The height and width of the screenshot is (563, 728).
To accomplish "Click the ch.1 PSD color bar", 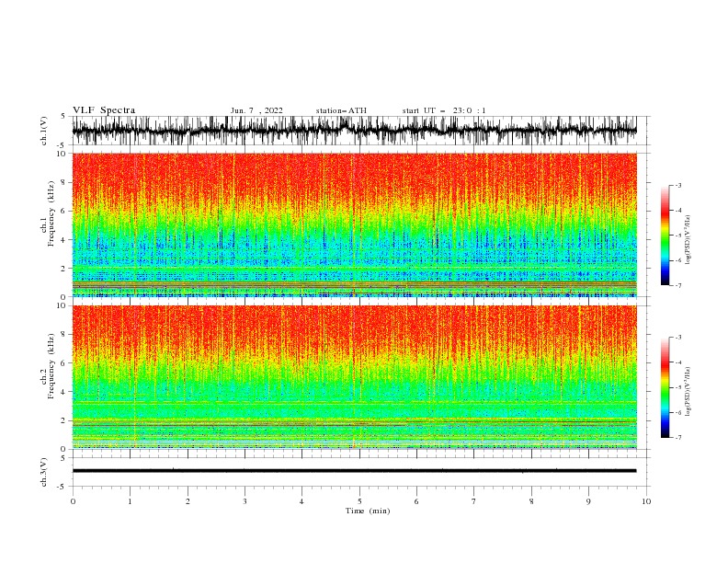I will coord(665,236).
